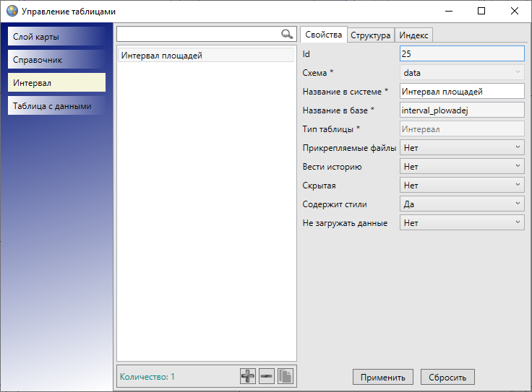Expand the Вести историю dropdown

point(461,166)
